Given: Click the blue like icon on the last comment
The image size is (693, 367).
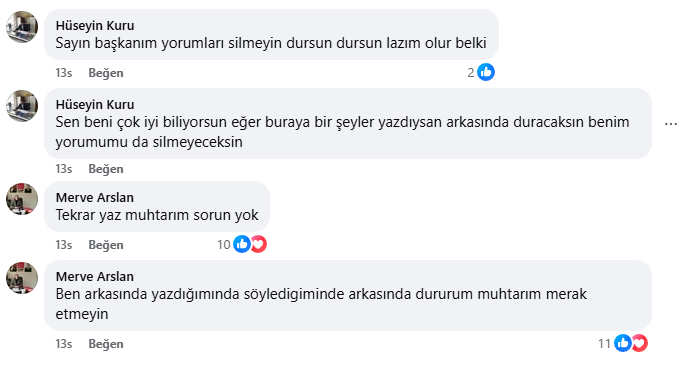Looking at the screenshot, I should click(x=623, y=343).
